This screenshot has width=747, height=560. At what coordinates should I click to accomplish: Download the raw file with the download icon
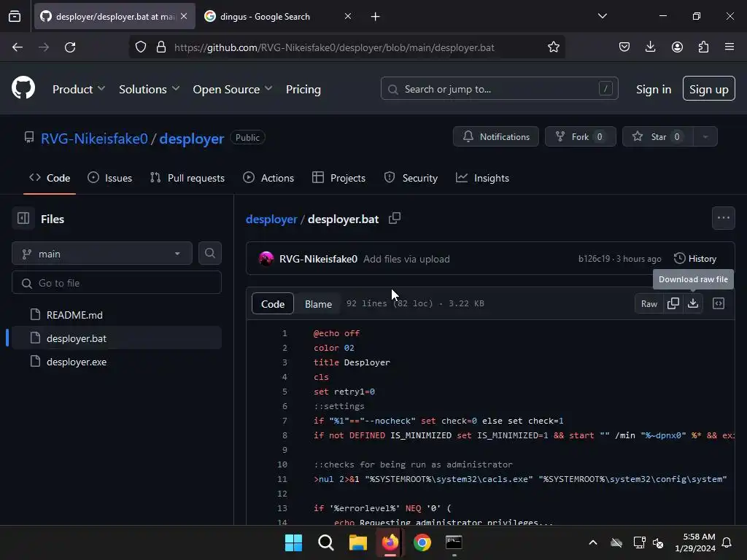[x=693, y=303]
